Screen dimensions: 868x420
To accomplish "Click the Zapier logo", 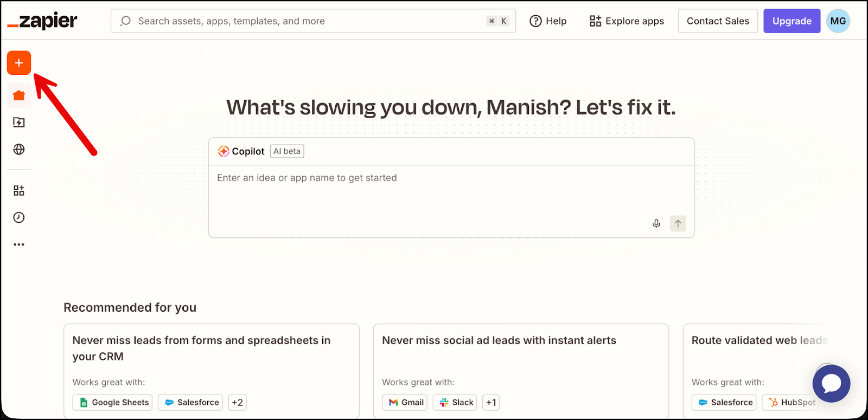I will coord(42,21).
